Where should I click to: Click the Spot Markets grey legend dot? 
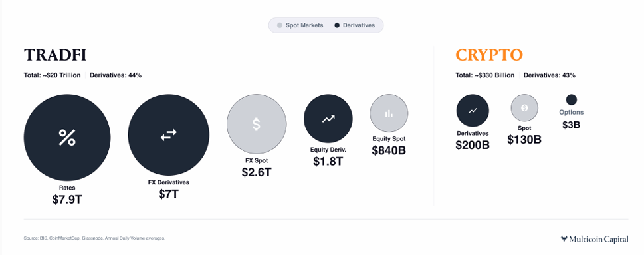pos(280,25)
